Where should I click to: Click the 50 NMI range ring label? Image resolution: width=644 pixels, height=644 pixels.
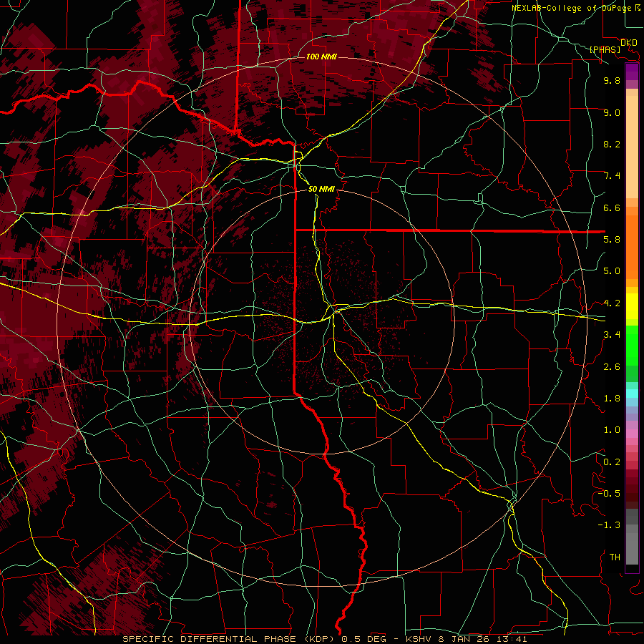coord(321,189)
